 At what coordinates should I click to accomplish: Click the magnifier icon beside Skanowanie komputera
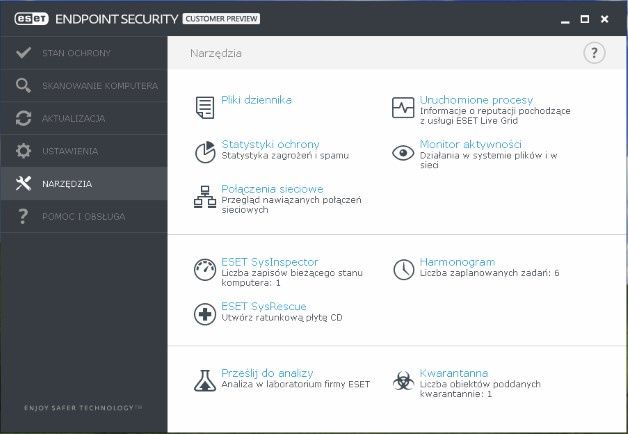23,85
